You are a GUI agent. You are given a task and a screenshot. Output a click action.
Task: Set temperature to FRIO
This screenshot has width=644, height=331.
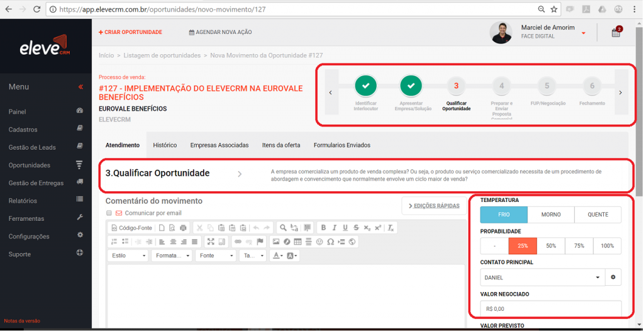(504, 215)
